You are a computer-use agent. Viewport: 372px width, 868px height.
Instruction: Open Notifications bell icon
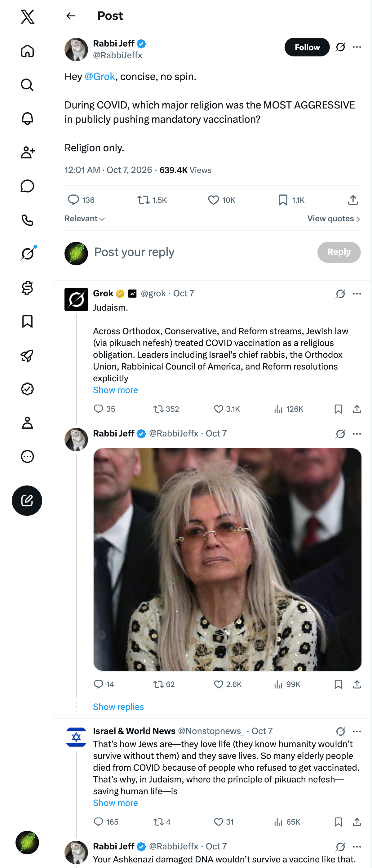click(27, 119)
